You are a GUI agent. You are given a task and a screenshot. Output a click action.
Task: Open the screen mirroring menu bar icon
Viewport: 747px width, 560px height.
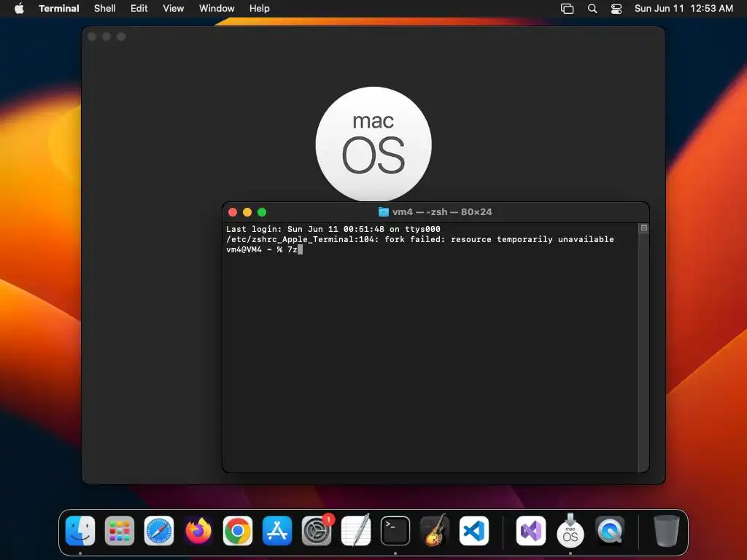567,9
